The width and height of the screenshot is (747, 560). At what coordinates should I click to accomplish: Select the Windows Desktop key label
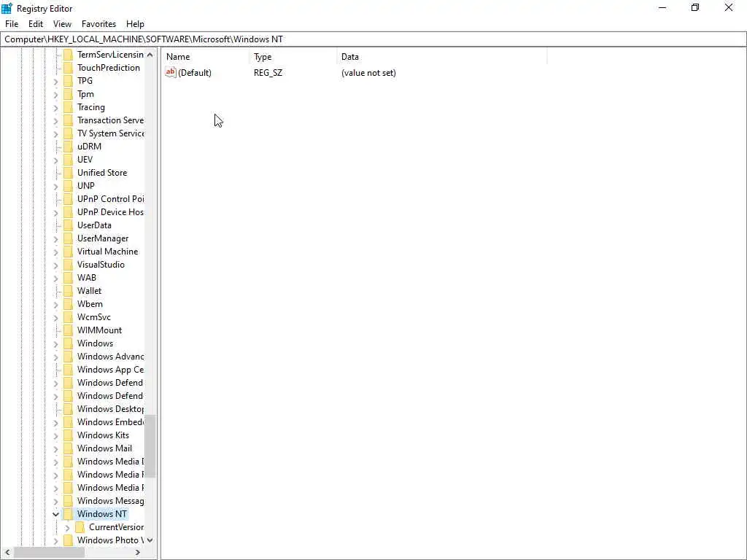pos(111,409)
